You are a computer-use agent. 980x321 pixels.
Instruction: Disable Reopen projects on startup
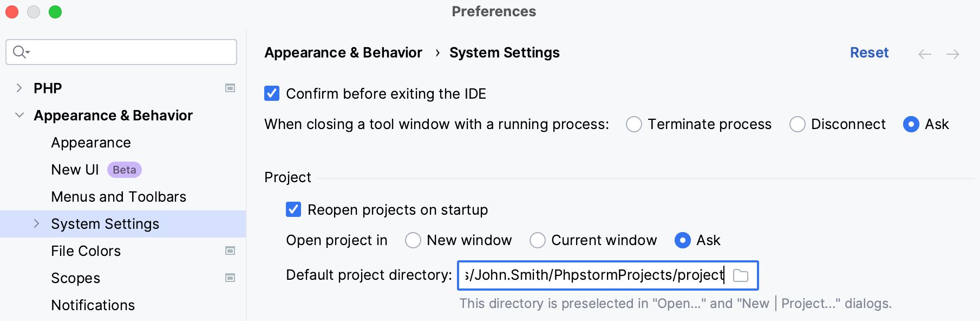[293, 210]
